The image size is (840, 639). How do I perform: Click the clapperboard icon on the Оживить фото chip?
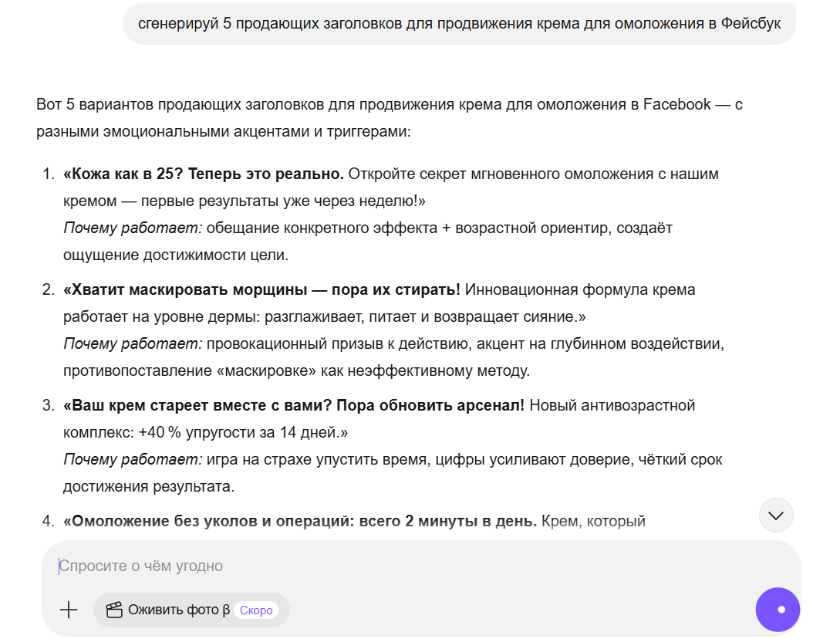click(114, 610)
